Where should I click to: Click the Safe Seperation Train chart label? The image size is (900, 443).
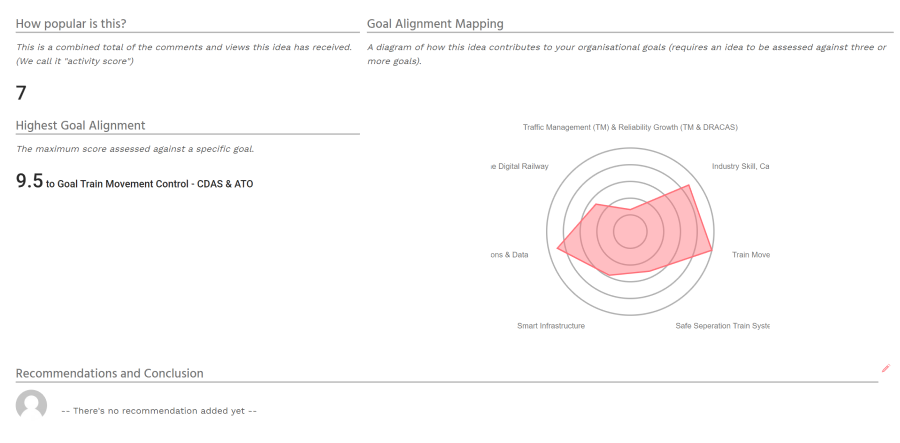(x=722, y=326)
